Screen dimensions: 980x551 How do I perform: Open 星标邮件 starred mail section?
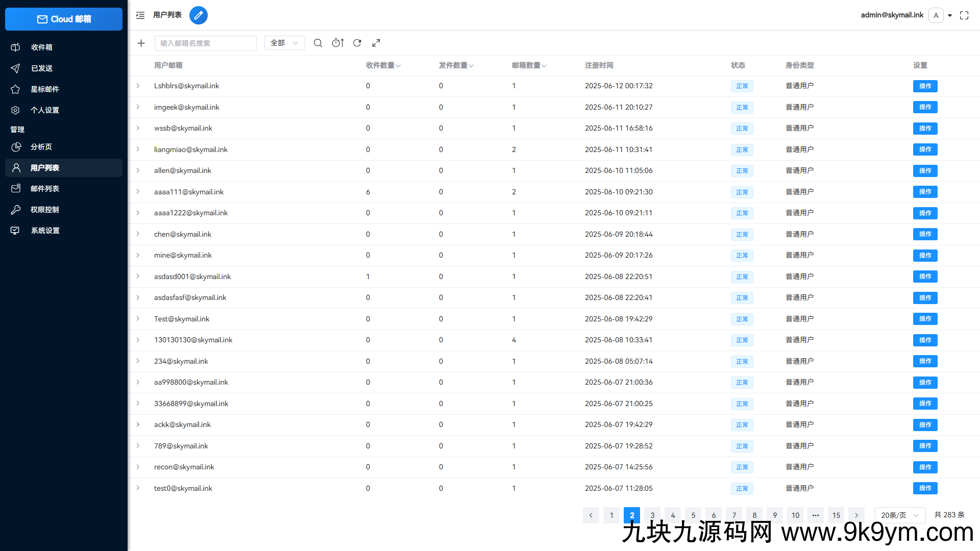point(45,89)
